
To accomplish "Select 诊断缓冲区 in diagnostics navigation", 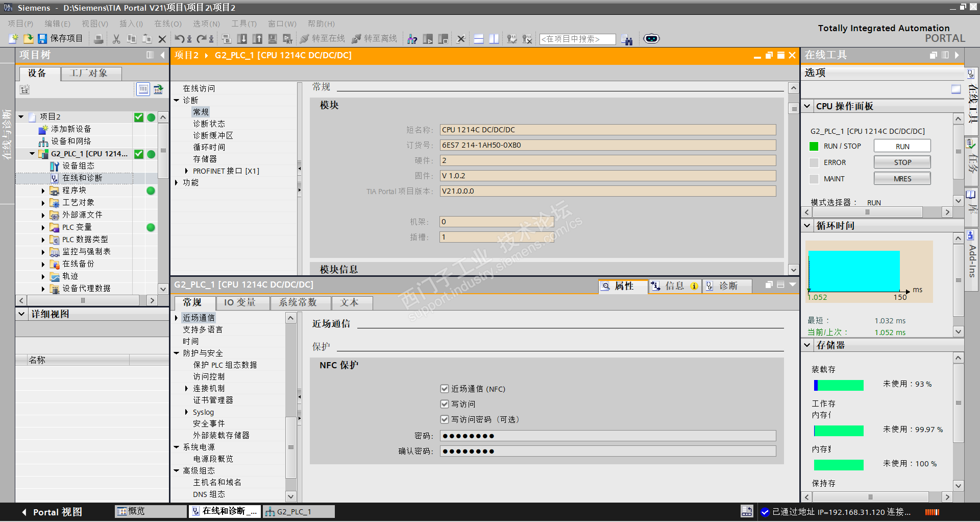I will 213,135.
